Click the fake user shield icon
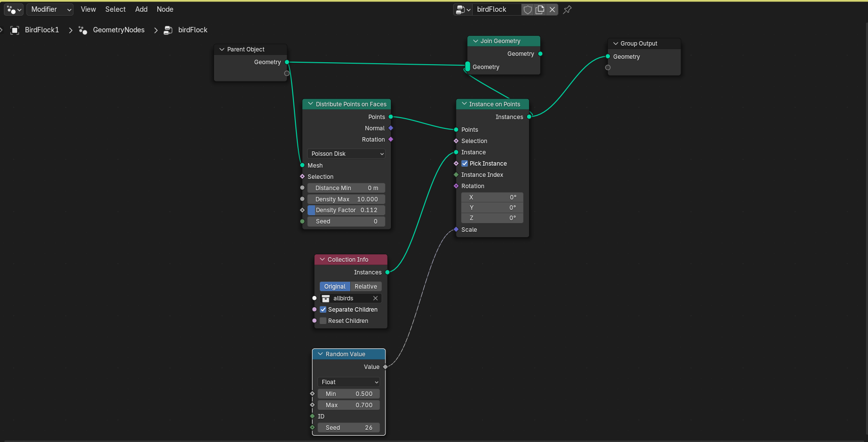This screenshot has width=868, height=442. [x=528, y=9]
